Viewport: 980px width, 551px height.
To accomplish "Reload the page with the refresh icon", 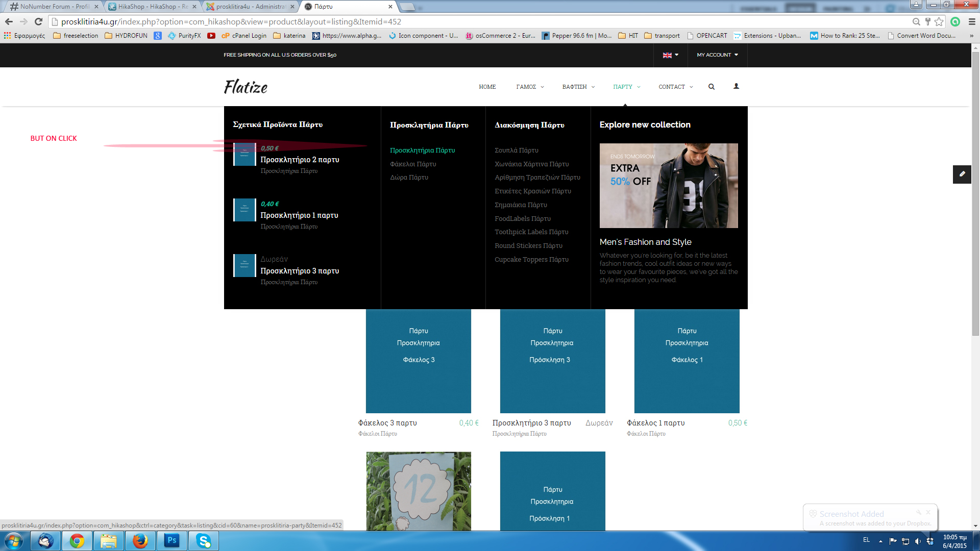I will tap(38, 21).
